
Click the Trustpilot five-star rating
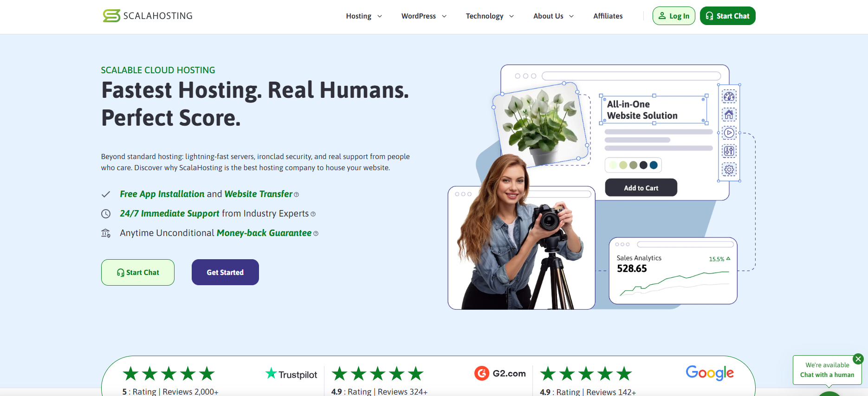[168, 374]
